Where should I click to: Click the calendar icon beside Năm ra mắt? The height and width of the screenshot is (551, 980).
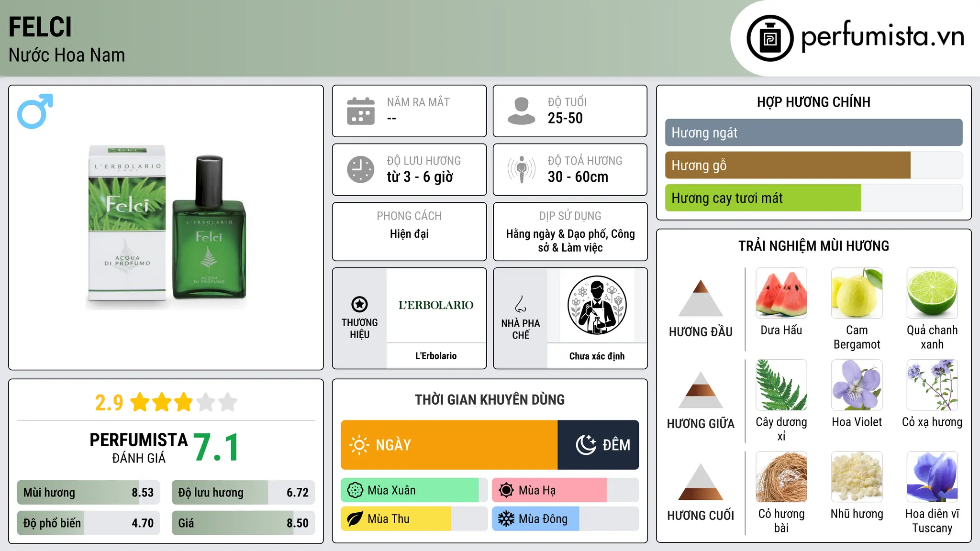tap(361, 111)
